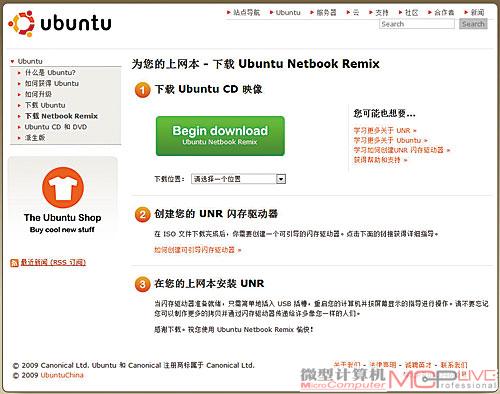This screenshot has height=394, width=500.
Task: Open 新闻 in the top navigation
Action: click(x=477, y=13)
